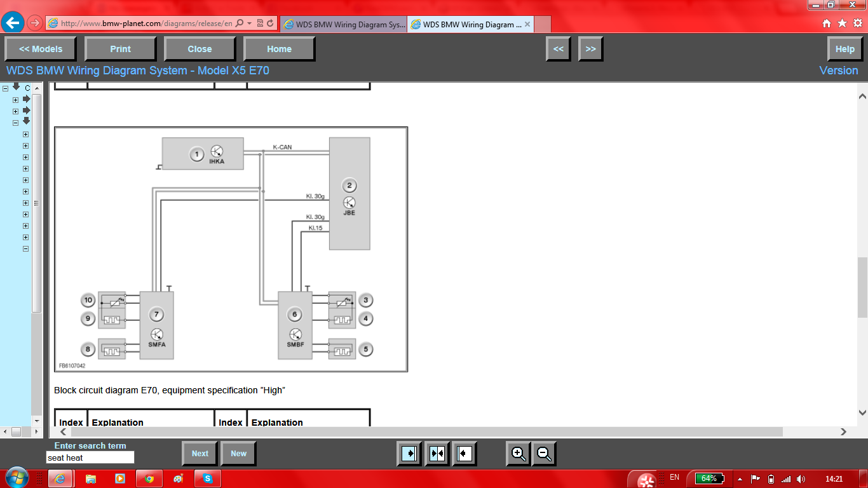The height and width of the screenshot is (488, 868).
Task: Click the content horizontal scroll right arrow
Action: click(843, 431)
